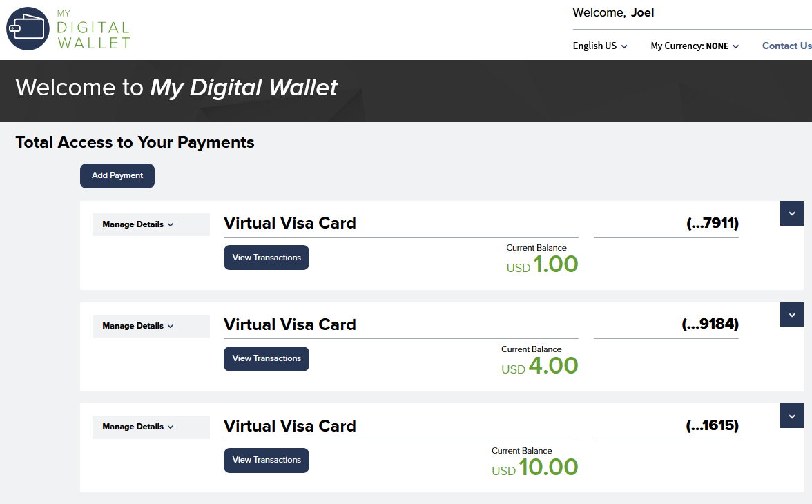Click the first Virtual Visa Card title
Image resolution: width=812 pixels, height=504 pixels.
coord(290,223)
